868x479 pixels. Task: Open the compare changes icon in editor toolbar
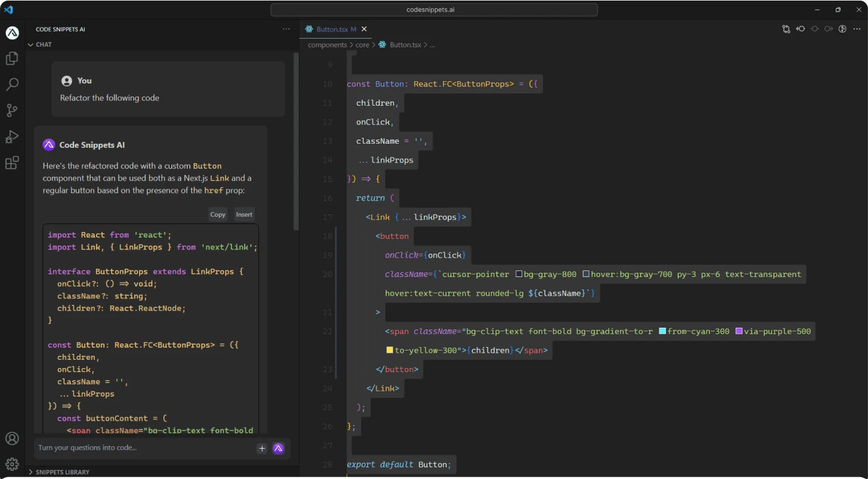tap(786, 29)
